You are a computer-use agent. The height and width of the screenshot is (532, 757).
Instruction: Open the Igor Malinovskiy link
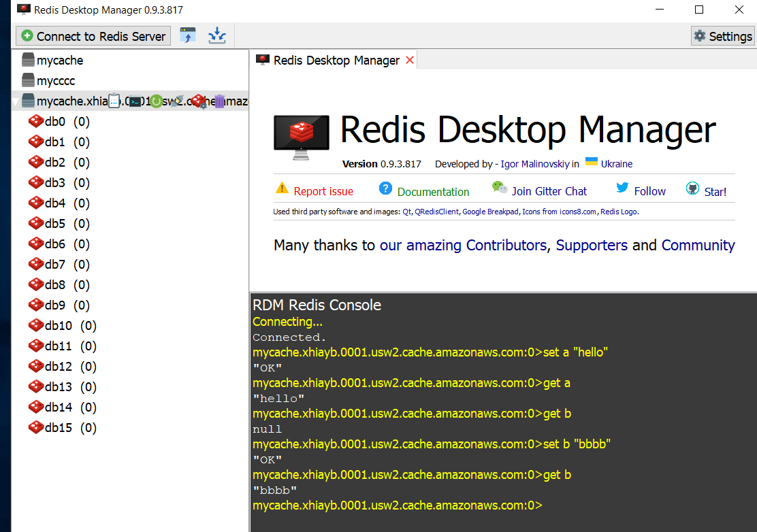click(535, 164)
